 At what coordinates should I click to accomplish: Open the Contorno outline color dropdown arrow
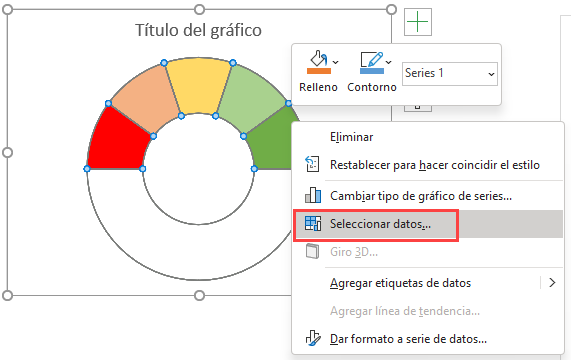389,62
